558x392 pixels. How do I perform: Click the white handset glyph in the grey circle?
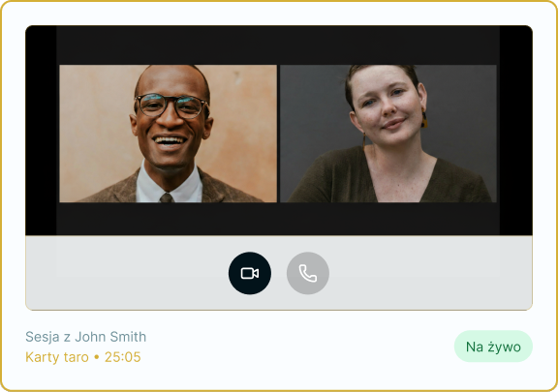pos(308,273)
